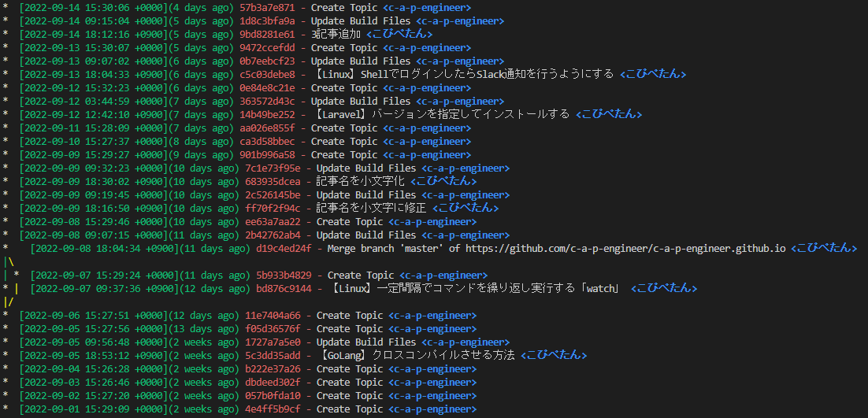Click the words Merge branch 'master'
The image size is (868, 418).
tap(385, 248)
